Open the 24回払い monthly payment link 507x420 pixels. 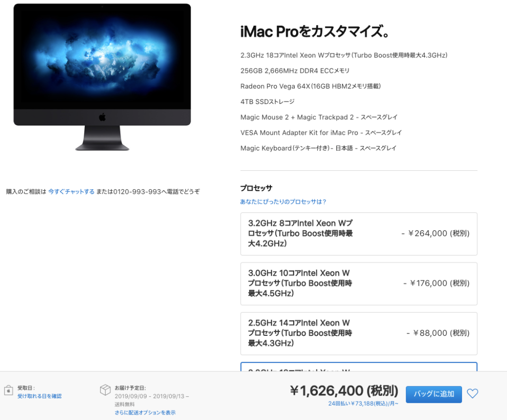click(363, 404)
